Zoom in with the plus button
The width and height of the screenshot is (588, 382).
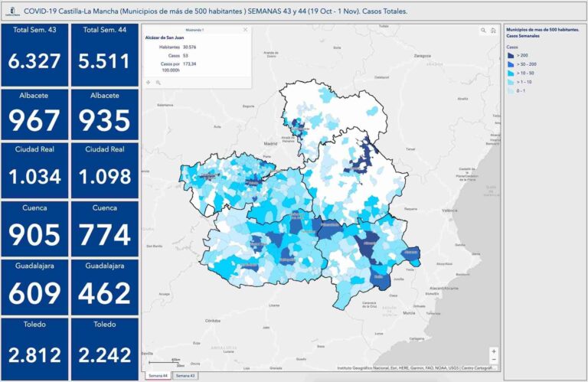[494, 351]
